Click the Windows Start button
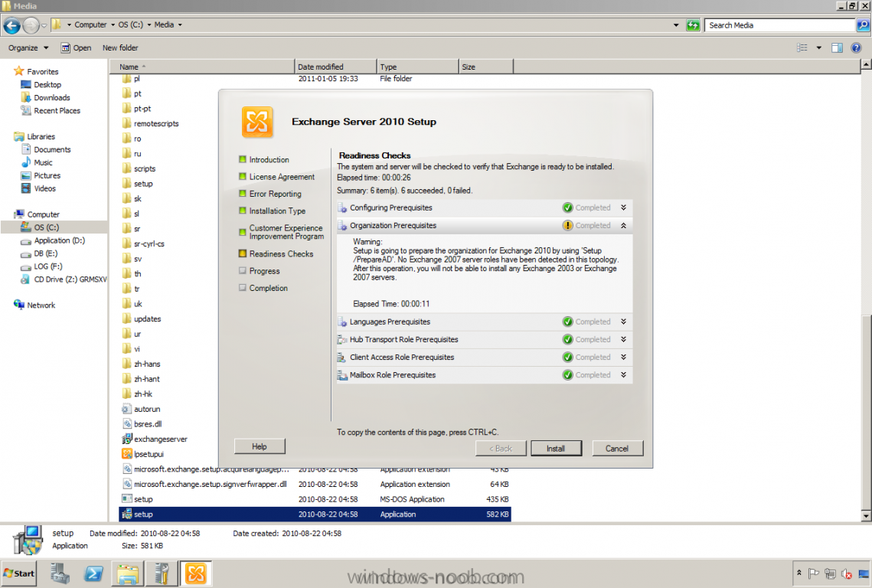 pyautogui.click(x=19, y=573)
